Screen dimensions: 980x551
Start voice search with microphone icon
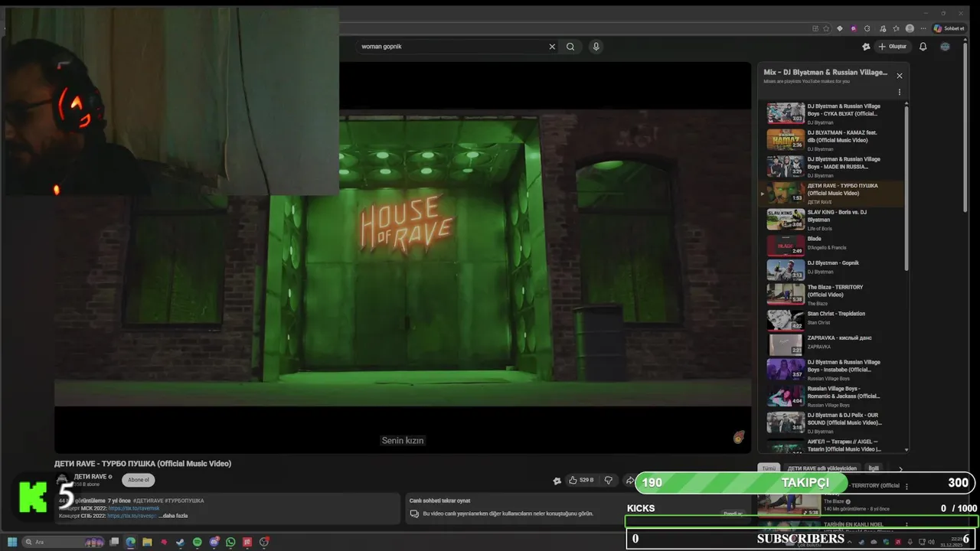596,47
